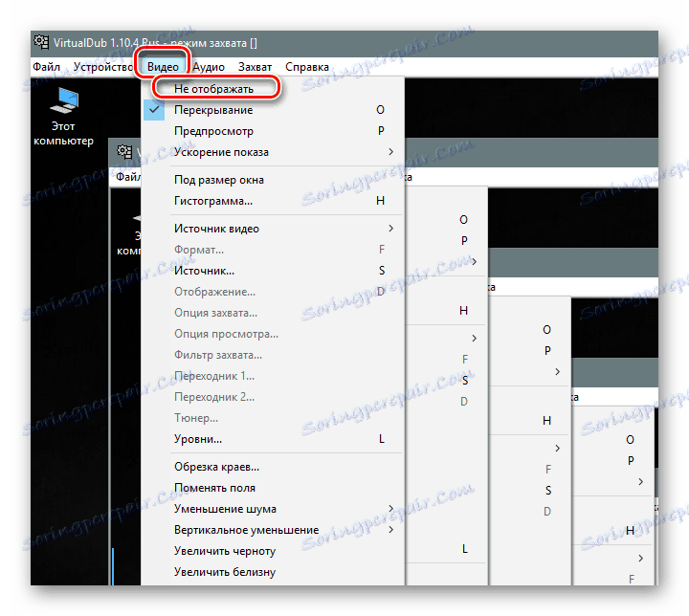The height and width of the screenshot is (616, 689).
Task: Toggle Поменять поля option
Action: pos(273,488)
